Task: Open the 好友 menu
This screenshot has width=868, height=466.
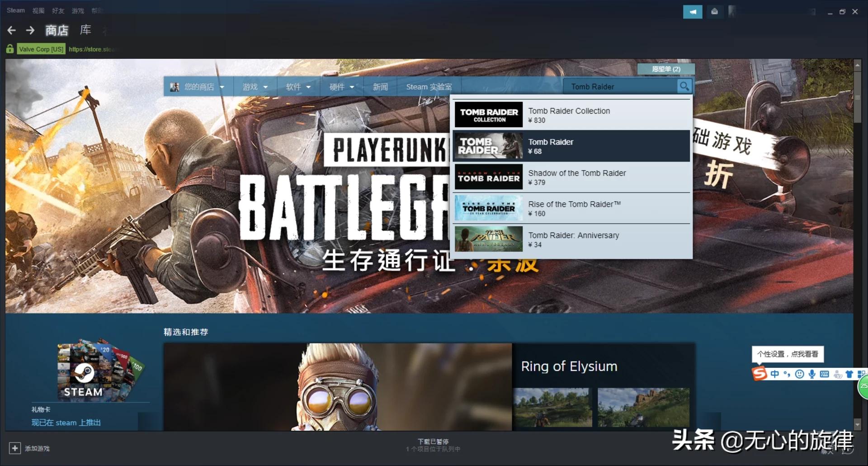Action: pyautogui.click(x=58, y=10)
